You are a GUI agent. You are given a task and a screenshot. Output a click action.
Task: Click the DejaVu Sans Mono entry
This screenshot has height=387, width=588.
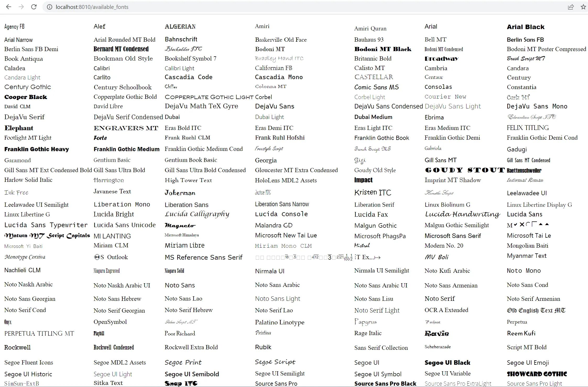click(537, 106)
